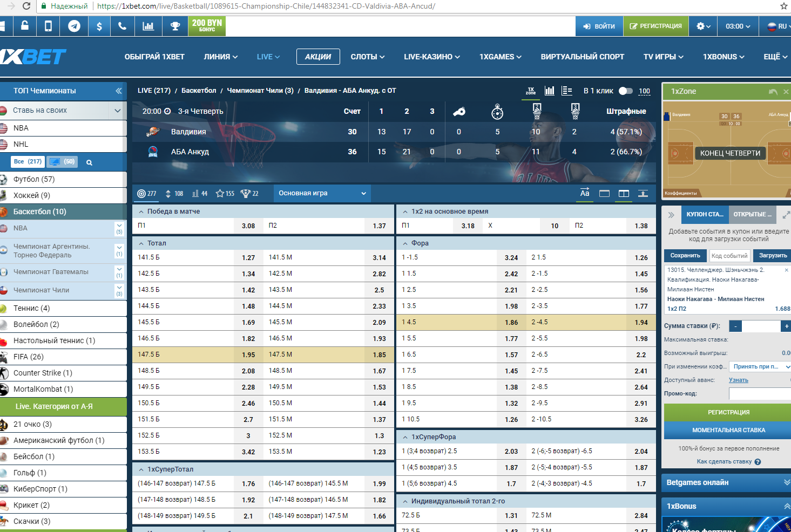Open the time 03:00 dropdown

(738, 26)
